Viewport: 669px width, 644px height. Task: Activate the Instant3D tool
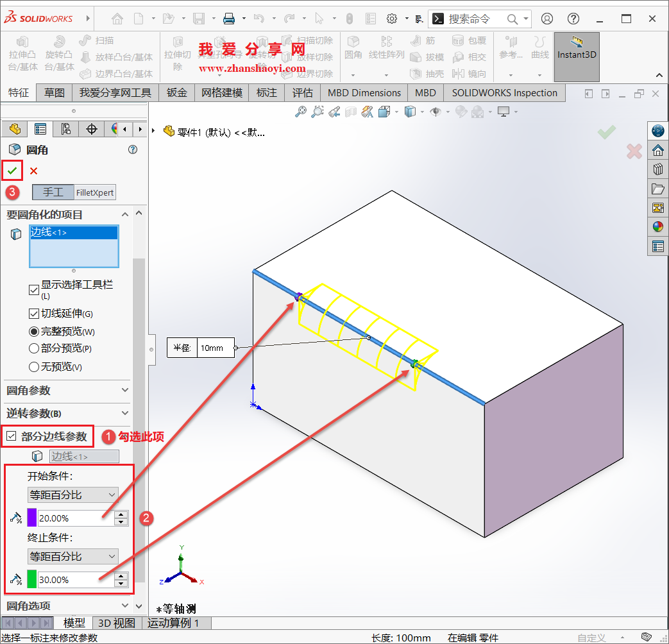[x=576, y=55]
